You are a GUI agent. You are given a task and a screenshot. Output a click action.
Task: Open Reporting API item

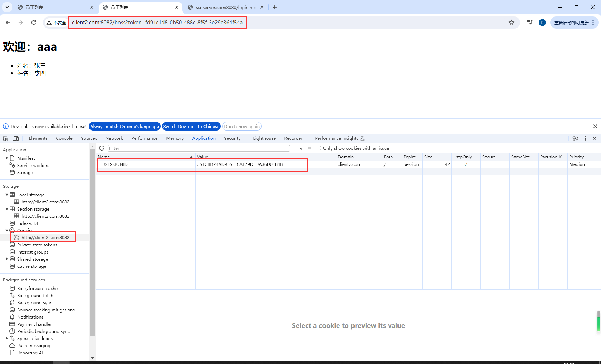tap(31, 353)
